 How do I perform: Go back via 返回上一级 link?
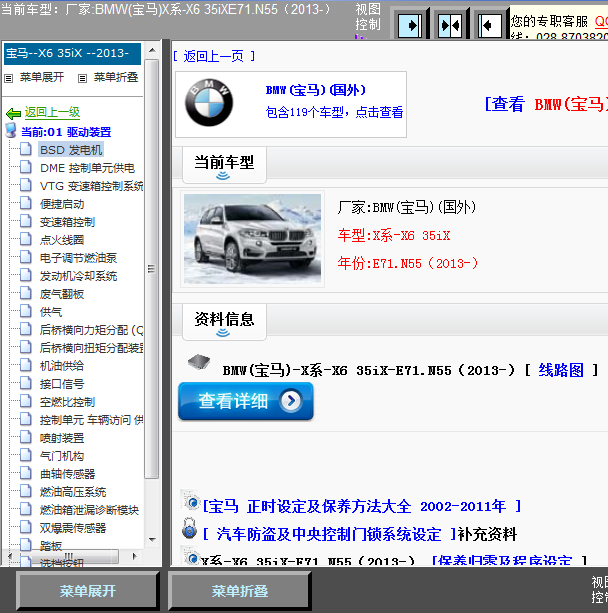coord(52,113)
